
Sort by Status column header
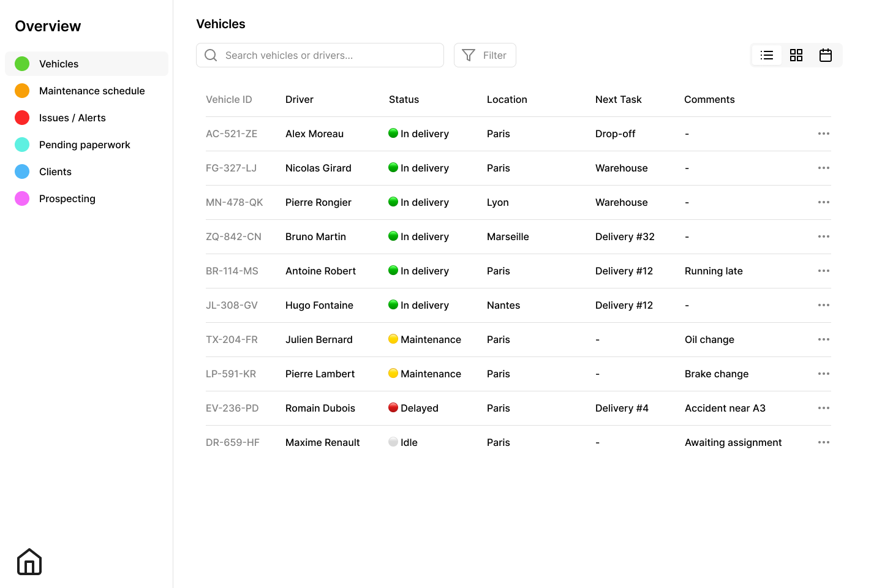click(x=404, y=99)
